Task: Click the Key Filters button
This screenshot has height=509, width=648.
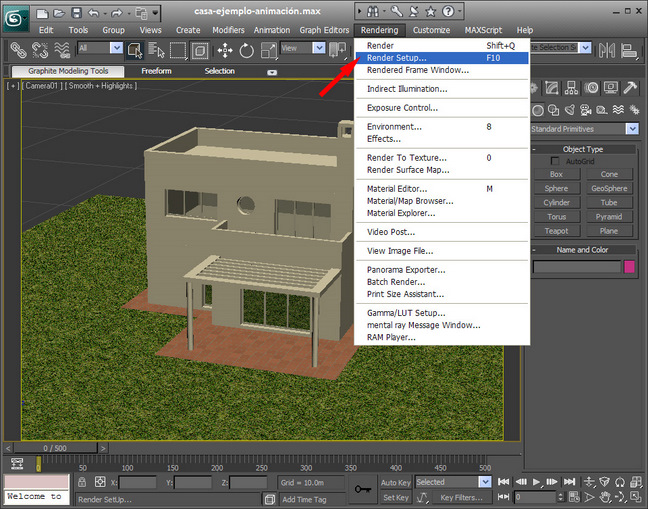Action: (461, 497)
